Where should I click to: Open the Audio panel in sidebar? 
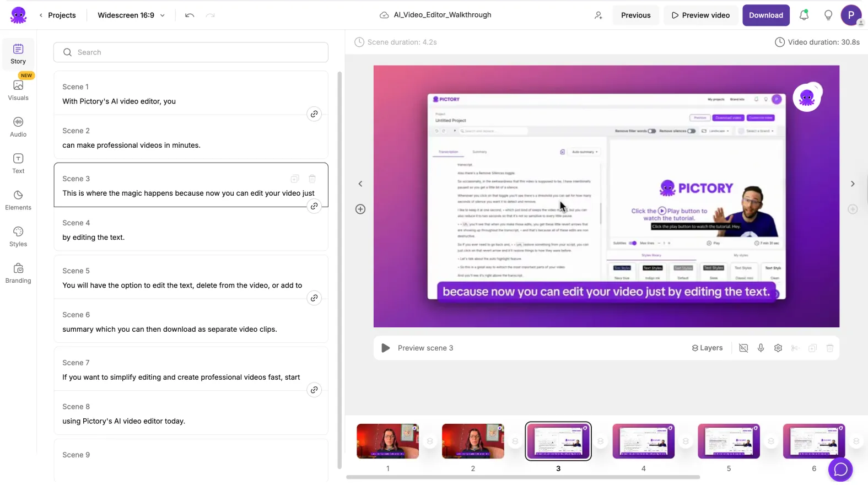coord(18,127)
